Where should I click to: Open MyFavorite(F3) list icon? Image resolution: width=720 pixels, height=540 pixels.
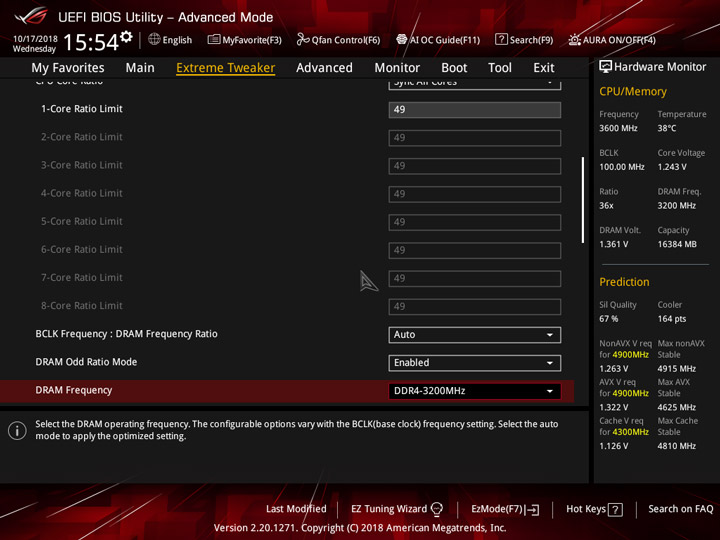(214, 39)
